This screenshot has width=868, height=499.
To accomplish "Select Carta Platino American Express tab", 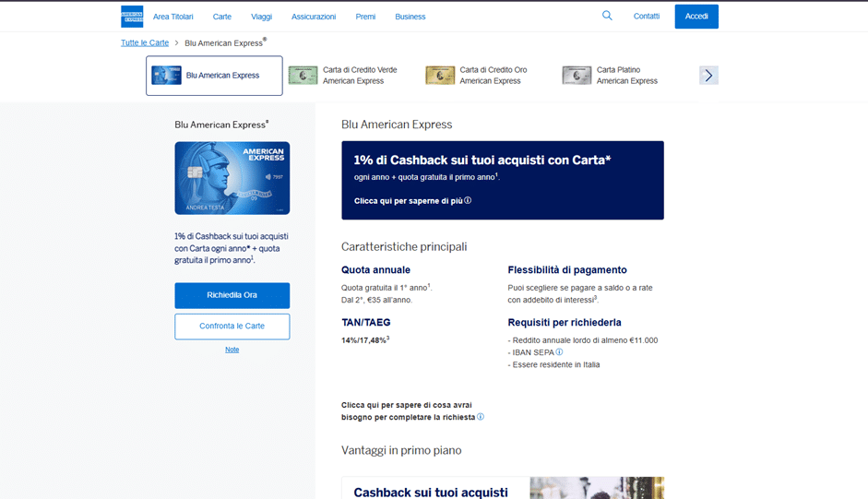I will 626,76.
